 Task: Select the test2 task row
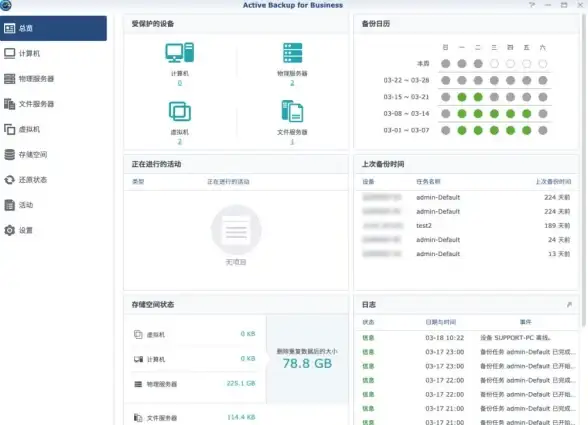tap(466, 225)
